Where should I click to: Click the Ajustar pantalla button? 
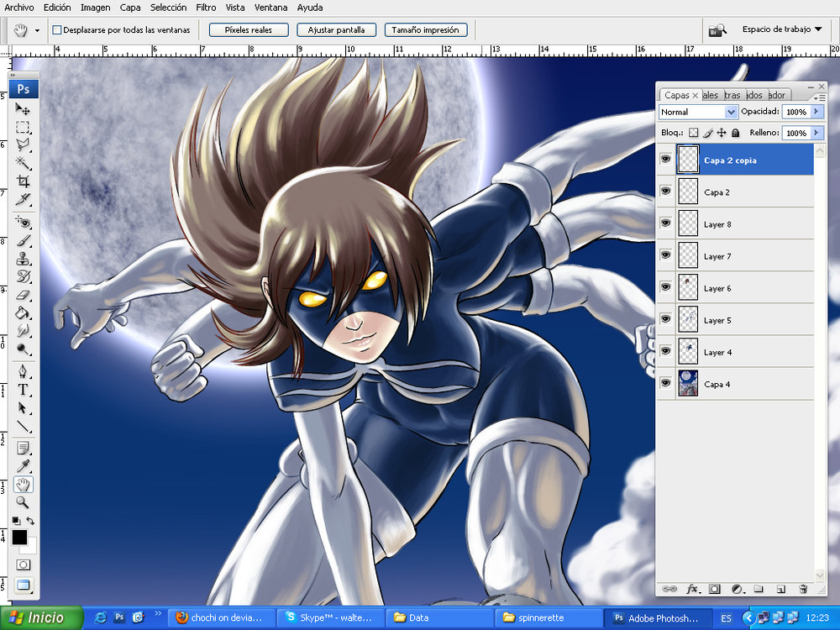point(336,30)
